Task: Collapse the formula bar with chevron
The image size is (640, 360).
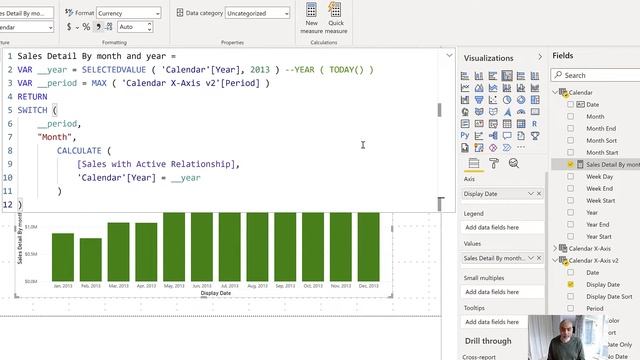Action: point(449,56)
